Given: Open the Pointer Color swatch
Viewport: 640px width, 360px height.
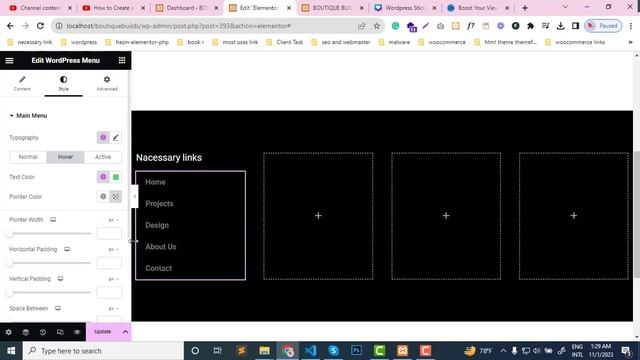Looking at the screenshot, I should pos(116,197).
